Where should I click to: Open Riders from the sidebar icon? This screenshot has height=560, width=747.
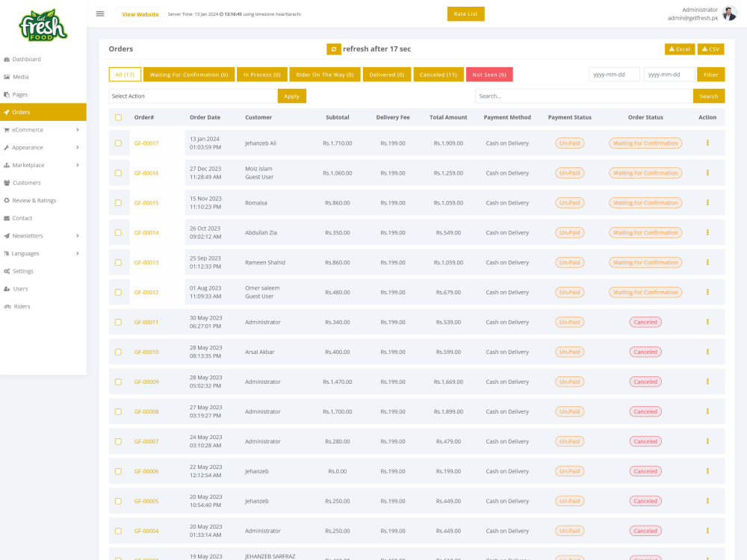[x=7, y=306]
